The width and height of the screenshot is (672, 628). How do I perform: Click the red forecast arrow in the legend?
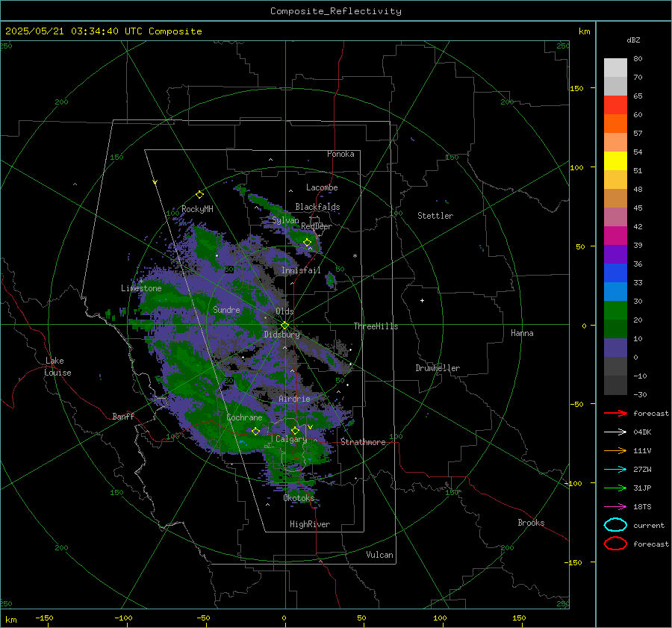tap(615, 413)
